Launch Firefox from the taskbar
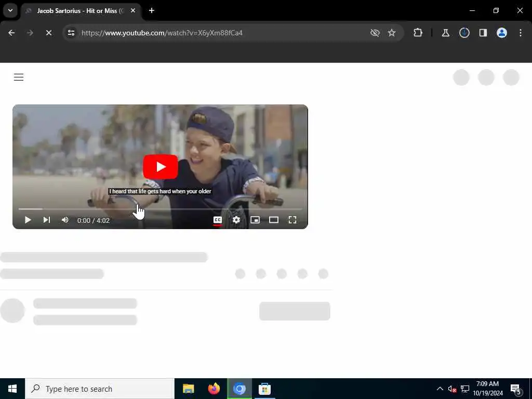This screenshot has width=532, height=399. coord(214,389)
